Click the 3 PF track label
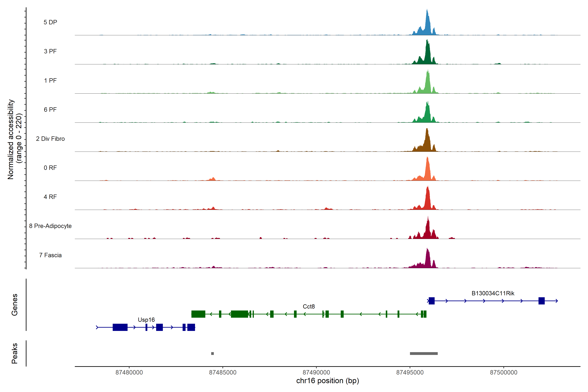 [50, 51]
